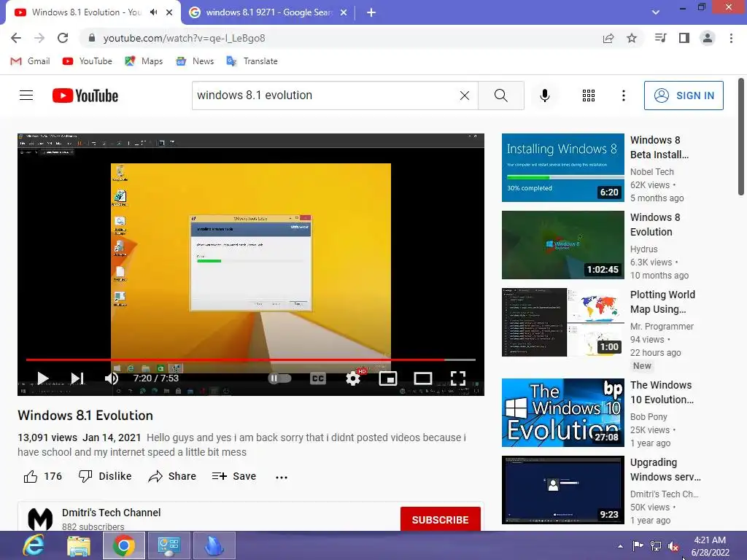Expand the tab search dropdown arrow
Viewport: 747px width, 560px height.
click(656, 12)
